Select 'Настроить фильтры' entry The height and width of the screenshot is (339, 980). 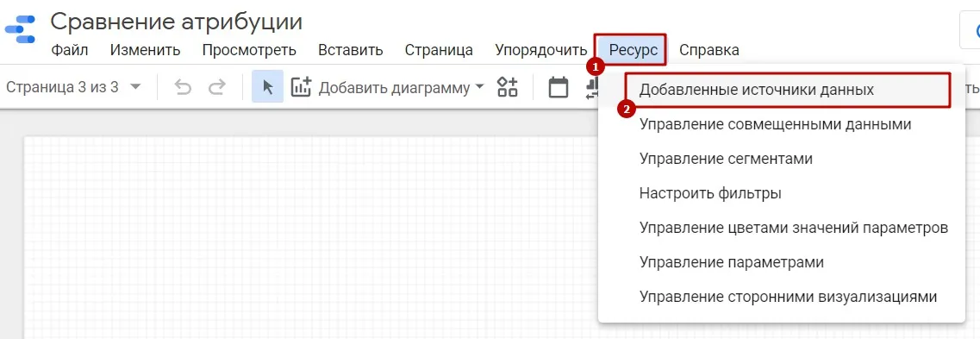(x=781, y=193)
